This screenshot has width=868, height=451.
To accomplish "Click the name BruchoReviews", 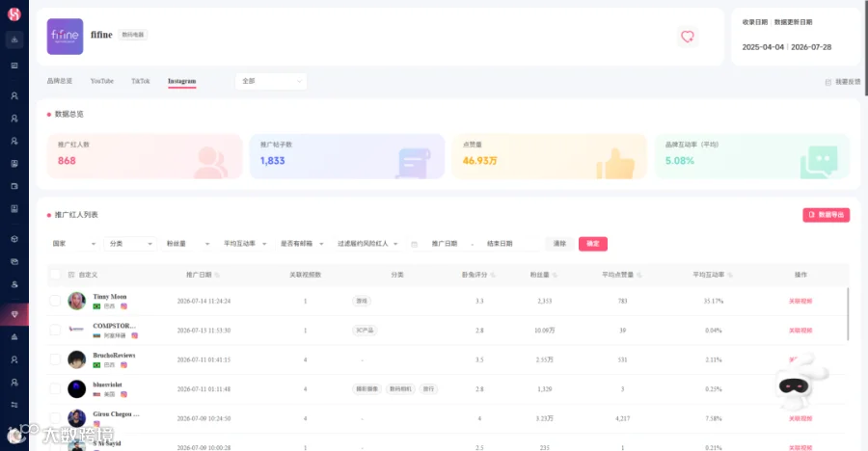I will pos(114,356).
